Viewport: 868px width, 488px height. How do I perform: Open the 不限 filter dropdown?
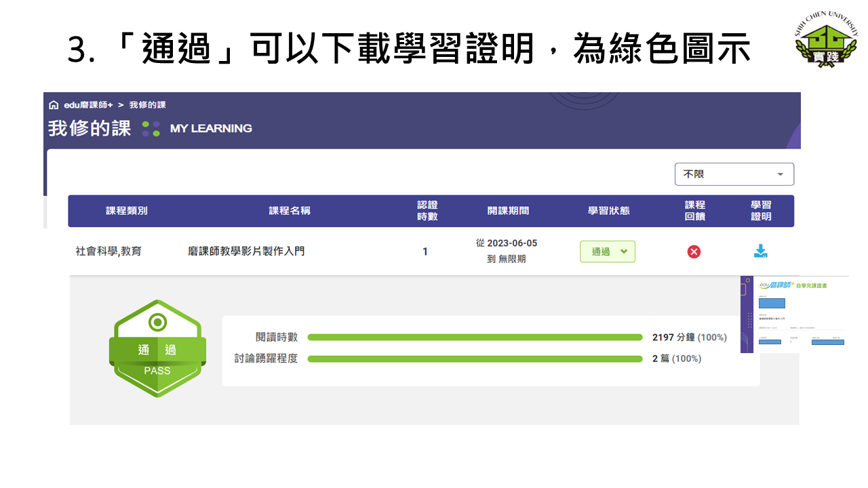point(734,174)
